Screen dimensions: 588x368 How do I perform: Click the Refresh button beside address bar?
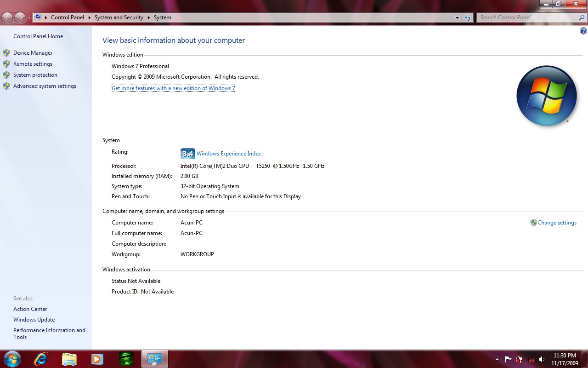click(x=468, y=17)
